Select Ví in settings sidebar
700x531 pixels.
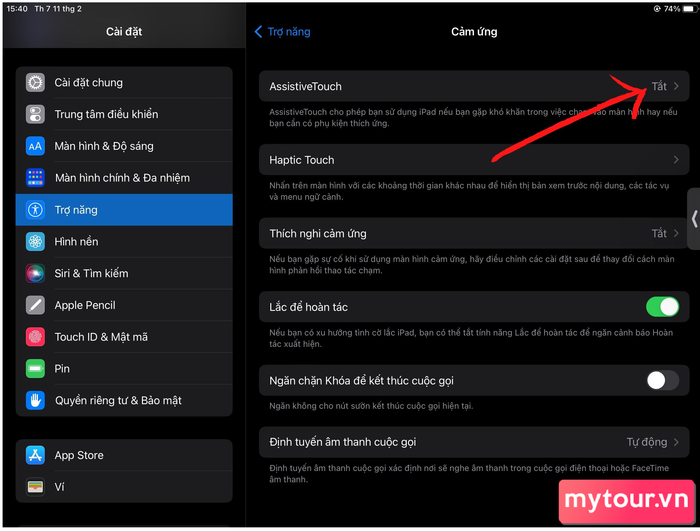124,487
